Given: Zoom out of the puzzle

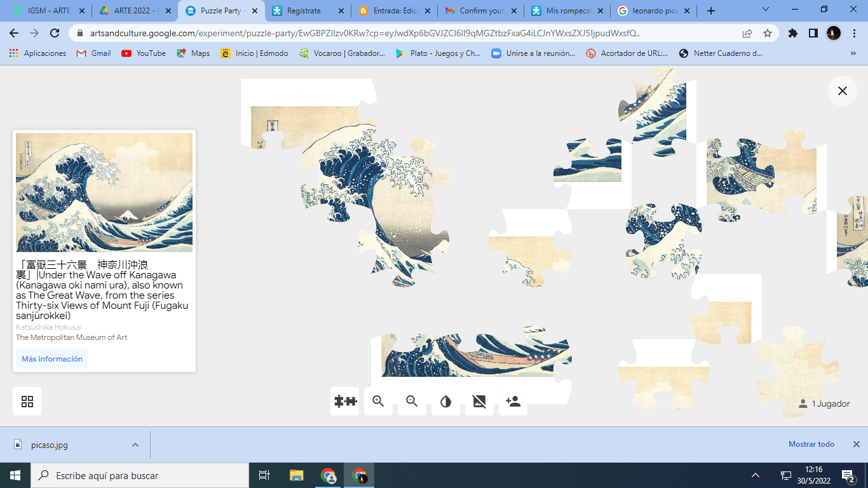Looking at the screenshot, I should (x=412, y=401).
